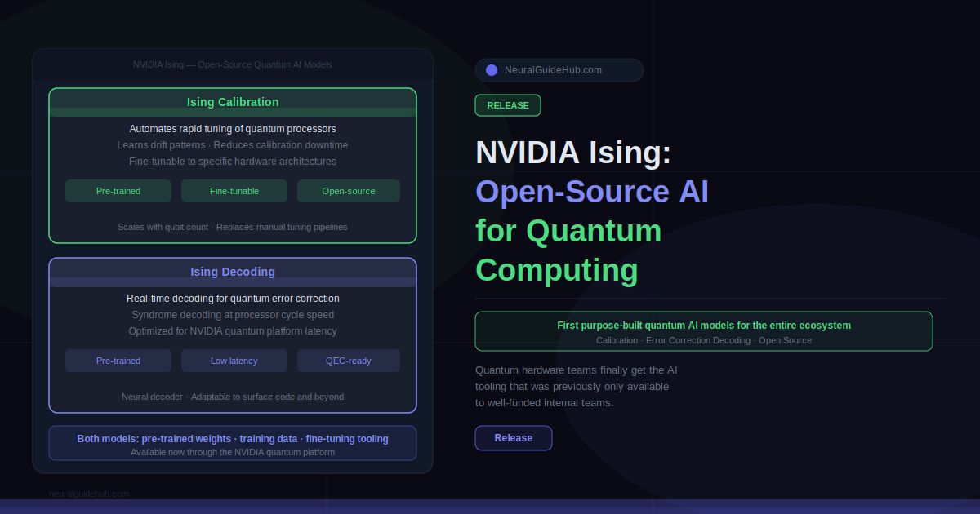
Task: Click the purple Pre-trained chip under Decoding
Action: [118, 361]
